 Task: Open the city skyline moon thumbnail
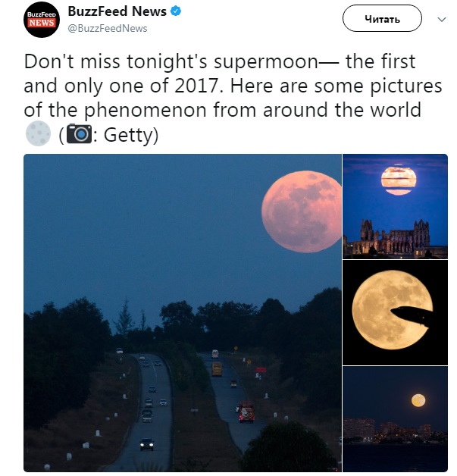coord(395,419)
